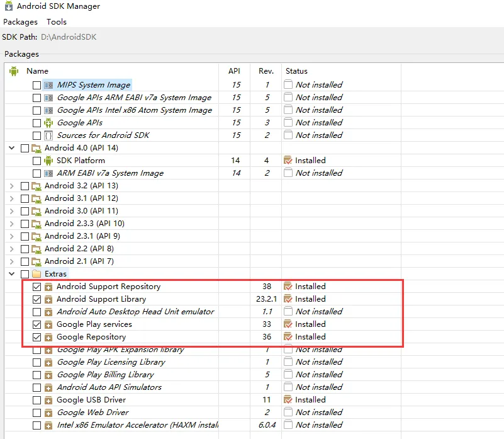Select the Android 2.2 (API 8) row label

tap(79, 249)
